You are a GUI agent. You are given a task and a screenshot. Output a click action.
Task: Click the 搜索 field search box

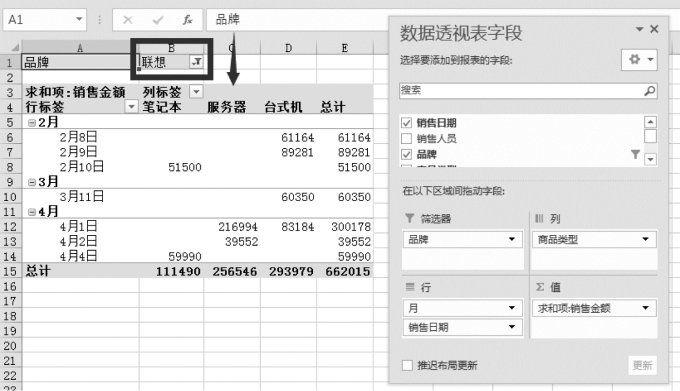tap(522, 90)
